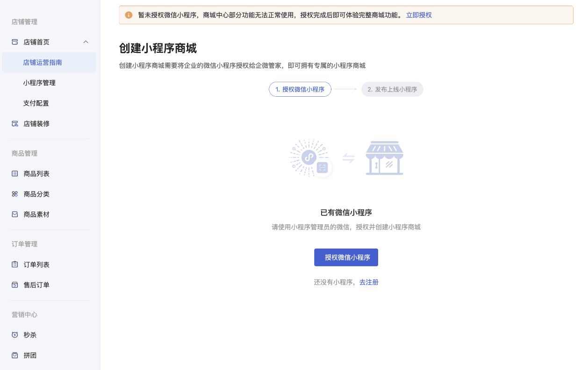This screenshot has height=370, width=588.
Task: Select step 1. 授权微信小程序
Action: (x=300, y=89)
